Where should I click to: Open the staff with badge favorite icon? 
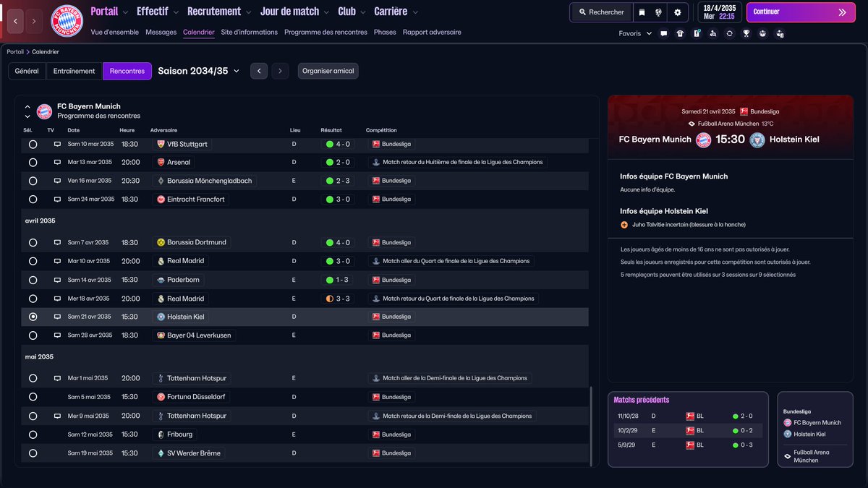tap(780, 33)
